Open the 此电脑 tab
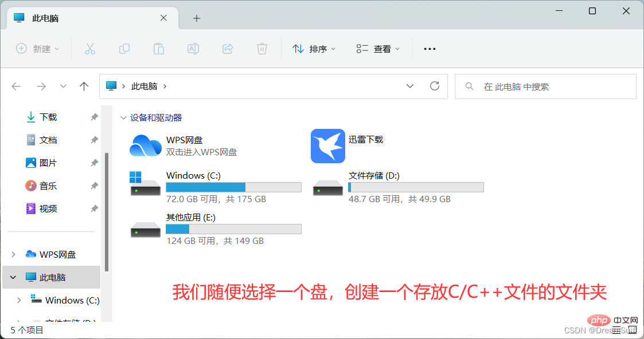644x339 pixels. click(x=69, y=18)
